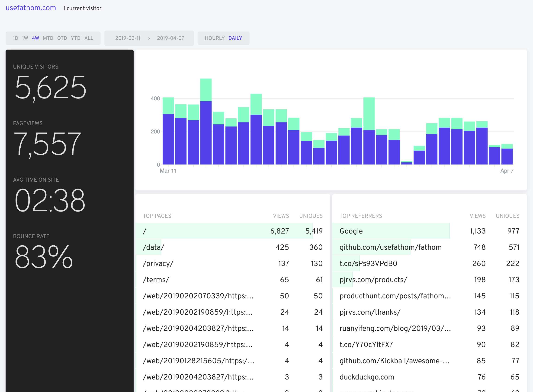Open the start date 2019-03-11 picker
Screen dimensions: 533x392
128,38
